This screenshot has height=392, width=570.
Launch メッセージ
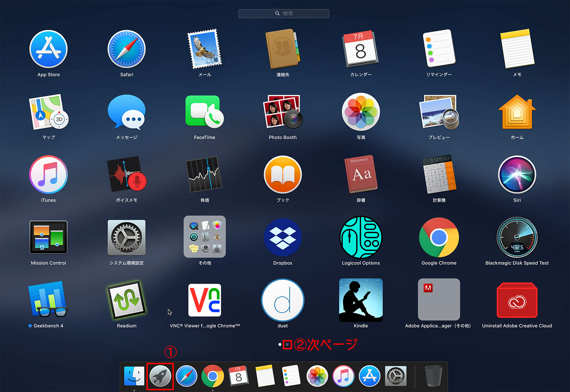(x=126, y=112)
